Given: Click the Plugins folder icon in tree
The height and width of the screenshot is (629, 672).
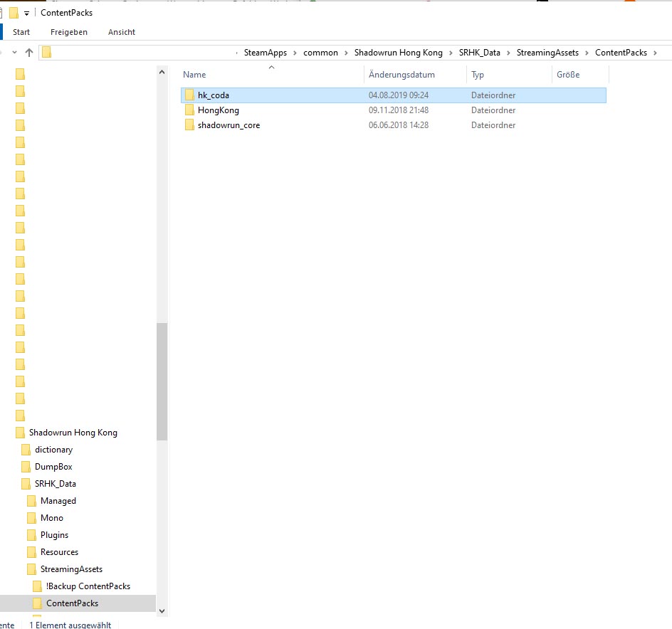Looking at the screenshot, I should coord(31,535).
